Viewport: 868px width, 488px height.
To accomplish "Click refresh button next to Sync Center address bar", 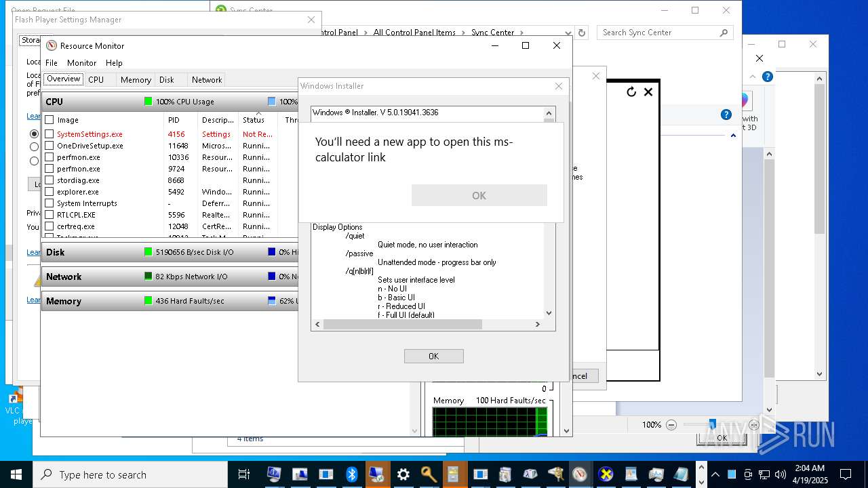I will click(581, 33).
